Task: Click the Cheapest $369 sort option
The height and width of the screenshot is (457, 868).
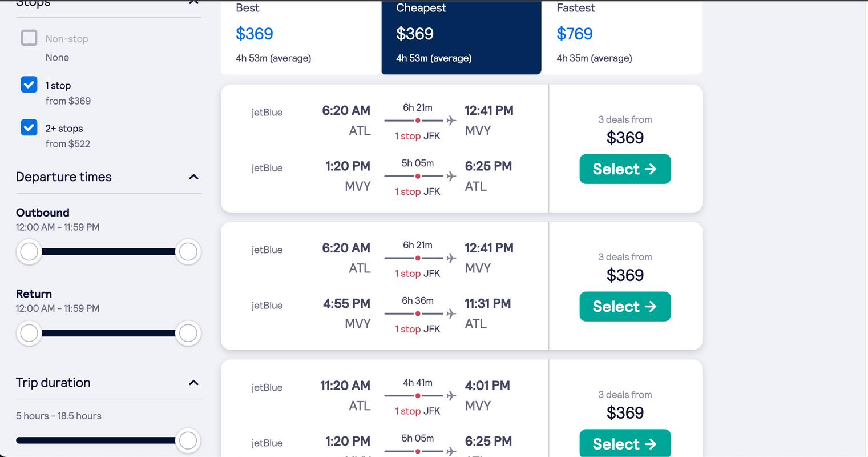Action: [461, 34]
